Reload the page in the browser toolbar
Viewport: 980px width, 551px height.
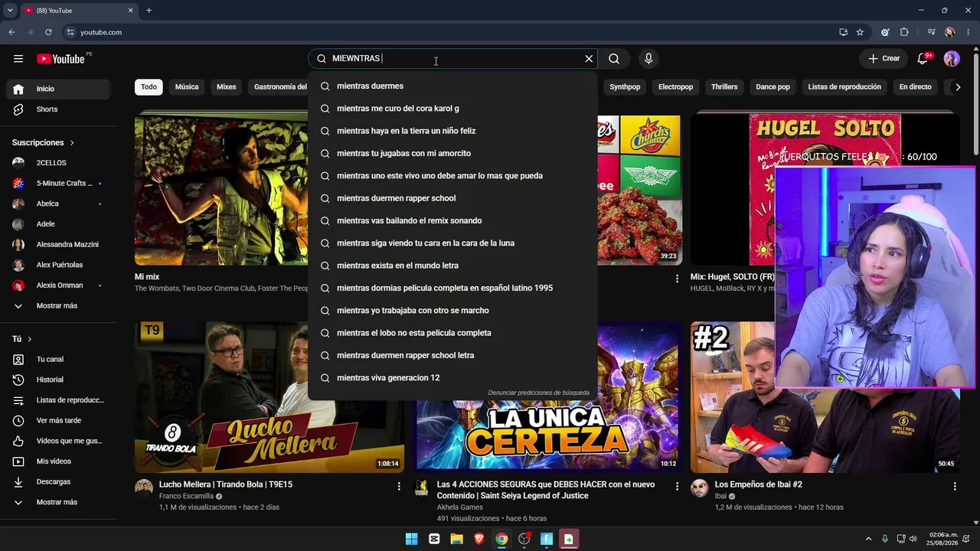click(x=48, y=32)
